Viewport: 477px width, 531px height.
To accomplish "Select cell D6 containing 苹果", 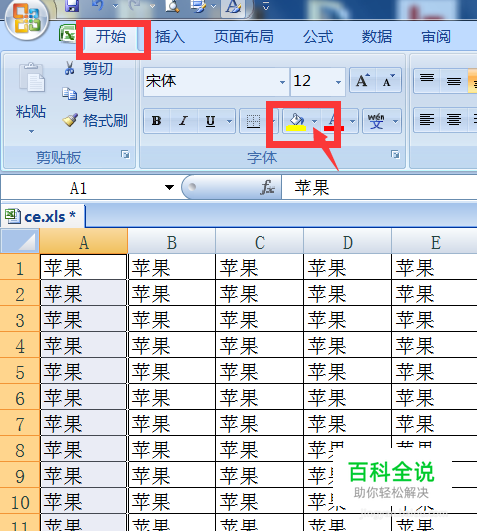I will [348, 397].
